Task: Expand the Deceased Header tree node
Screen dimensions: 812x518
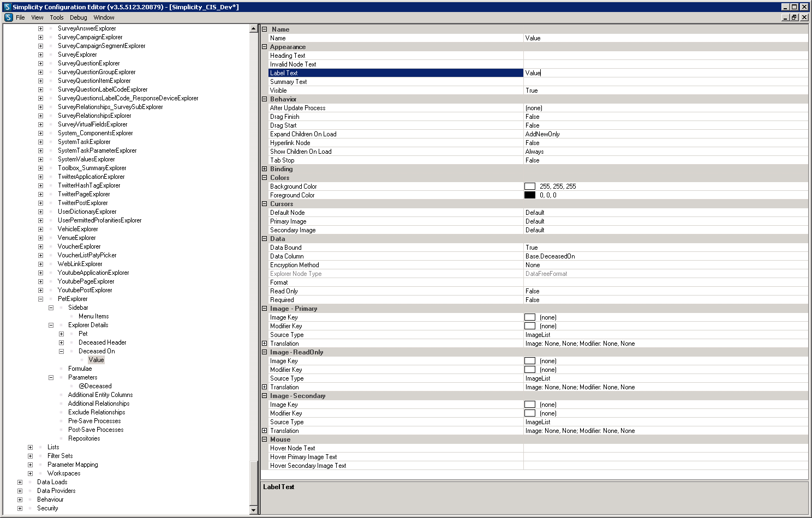Action: pos(61,342)
